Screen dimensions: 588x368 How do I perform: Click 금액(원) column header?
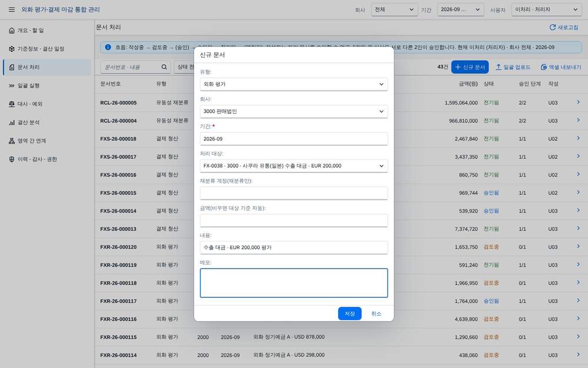pyautogui.click(x=469, y=84)
